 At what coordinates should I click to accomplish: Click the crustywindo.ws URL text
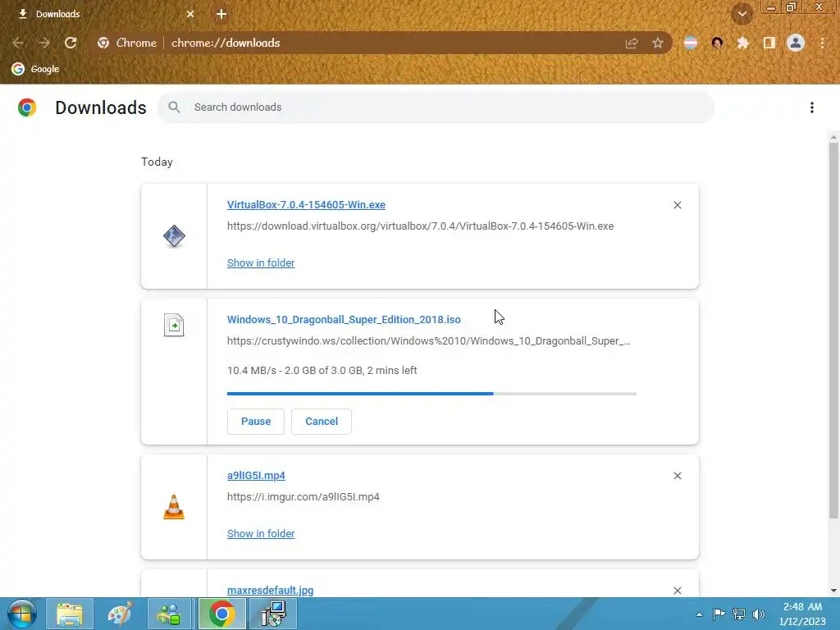[428, 340]
